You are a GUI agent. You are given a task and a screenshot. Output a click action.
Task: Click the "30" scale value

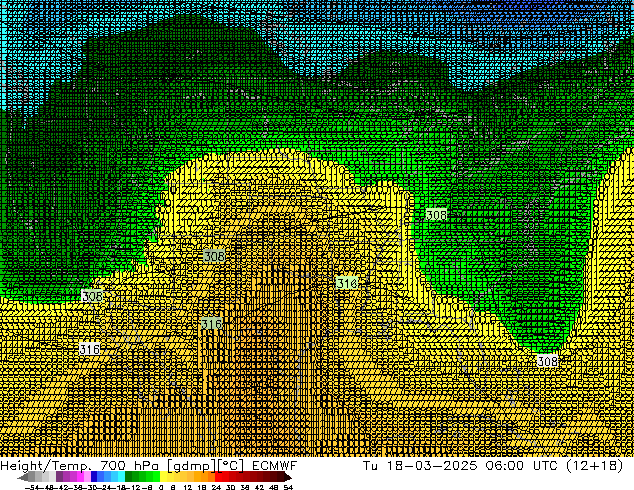230,488
